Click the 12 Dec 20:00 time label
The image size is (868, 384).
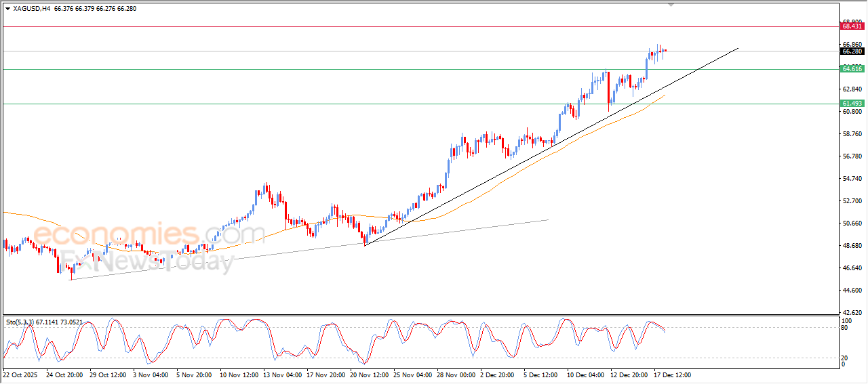[x=628, y=375]
